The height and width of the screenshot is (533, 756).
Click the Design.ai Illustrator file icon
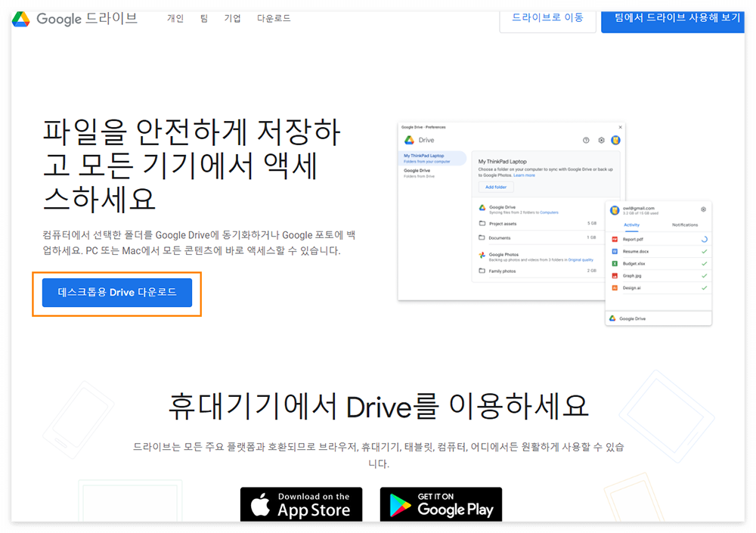pos(615,287)
